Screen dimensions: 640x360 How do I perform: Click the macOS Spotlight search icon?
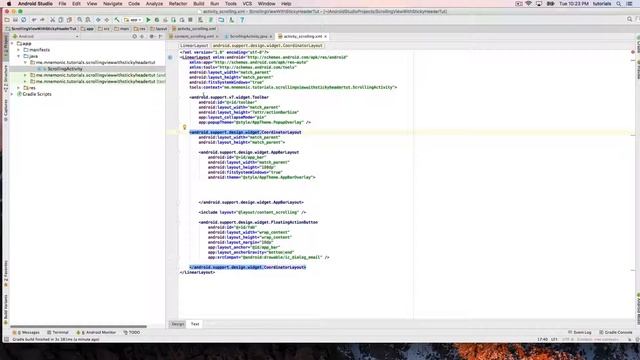(619, 4)
